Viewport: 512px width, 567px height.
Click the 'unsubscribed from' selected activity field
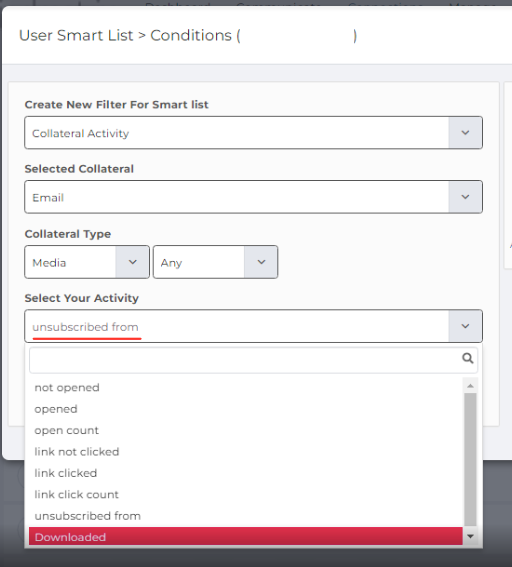(x=253, y=326)
